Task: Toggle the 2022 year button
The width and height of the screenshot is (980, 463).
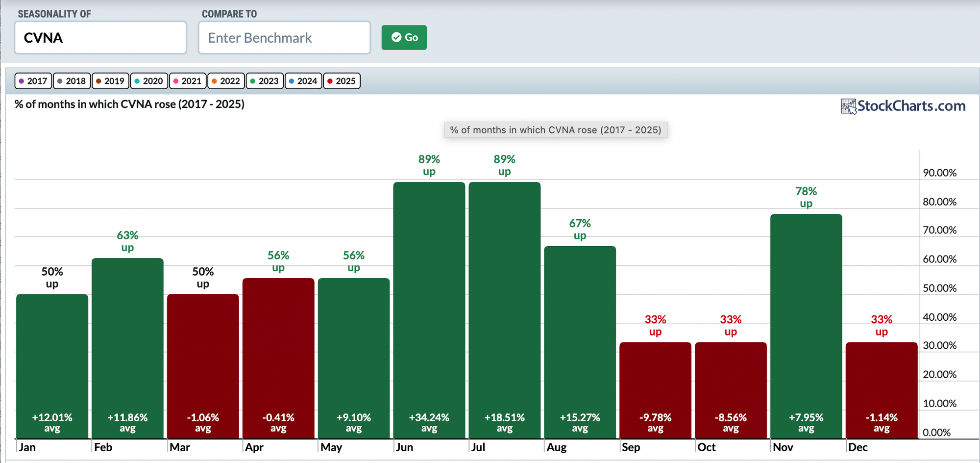Action: pyautogui.click(x=226, y=81)
